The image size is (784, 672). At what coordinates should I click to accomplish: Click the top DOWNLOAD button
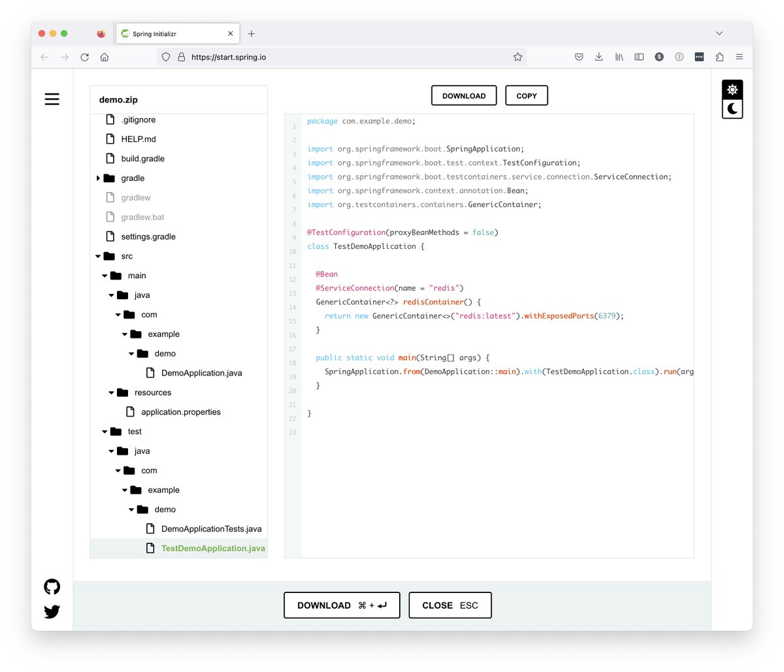coord(464,95)
